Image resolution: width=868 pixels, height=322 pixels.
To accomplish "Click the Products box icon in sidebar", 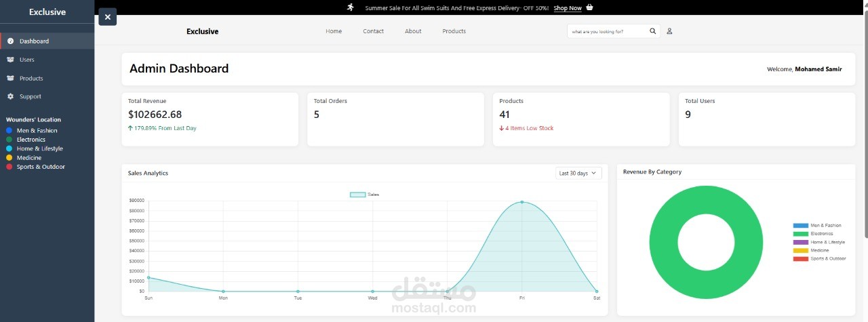I will [x=10, y=78].
